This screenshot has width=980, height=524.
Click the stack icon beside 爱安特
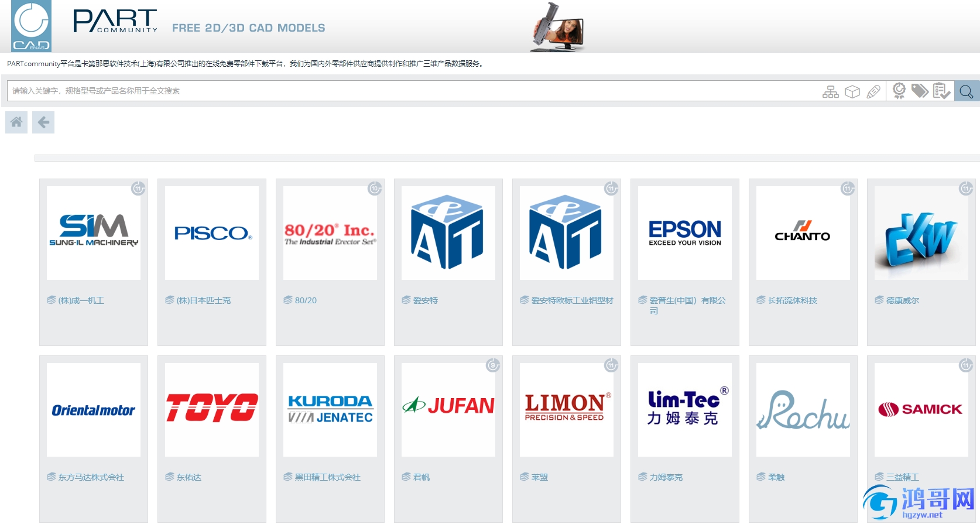tap(406, 300)
